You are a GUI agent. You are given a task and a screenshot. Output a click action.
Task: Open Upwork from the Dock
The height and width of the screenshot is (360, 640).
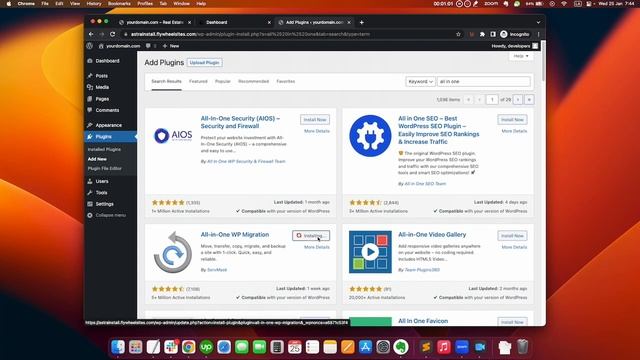click(x=206, y=347)
